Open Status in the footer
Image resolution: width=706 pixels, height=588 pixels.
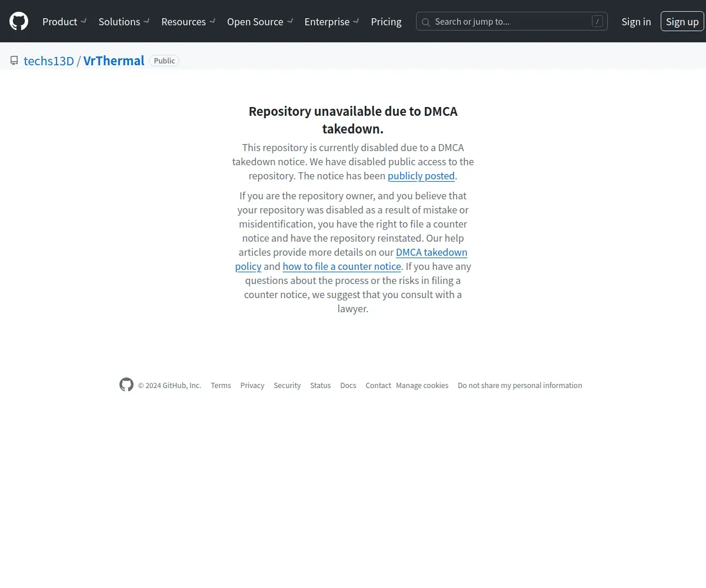click(x=320, y=386)
